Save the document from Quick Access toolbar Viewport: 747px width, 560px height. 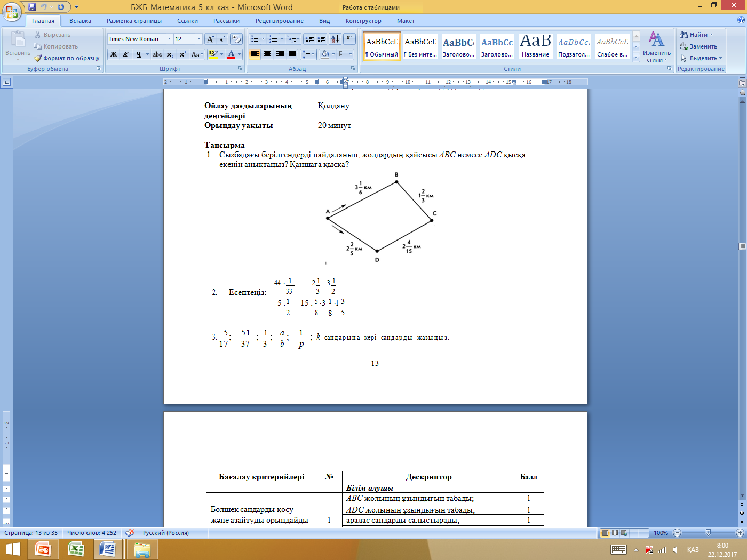(x=32, y=7)
